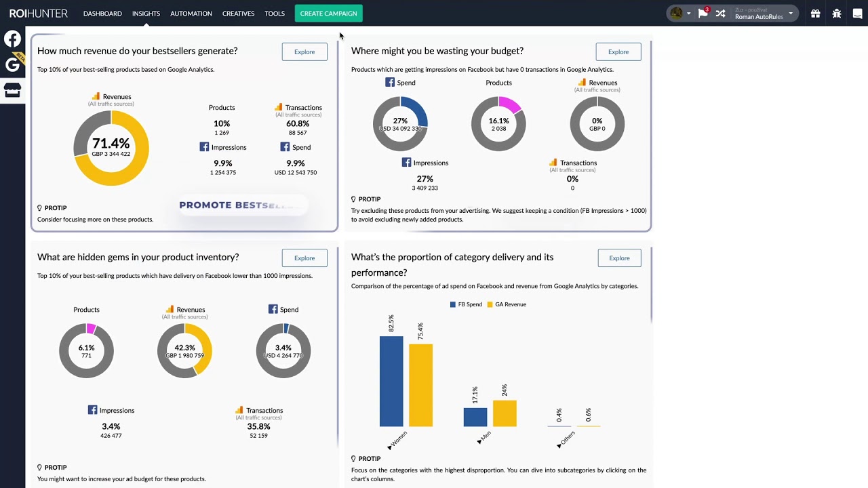Go to the Dashboard menu
This screenshot has width=868, height=488.
[x=102, y=14]
